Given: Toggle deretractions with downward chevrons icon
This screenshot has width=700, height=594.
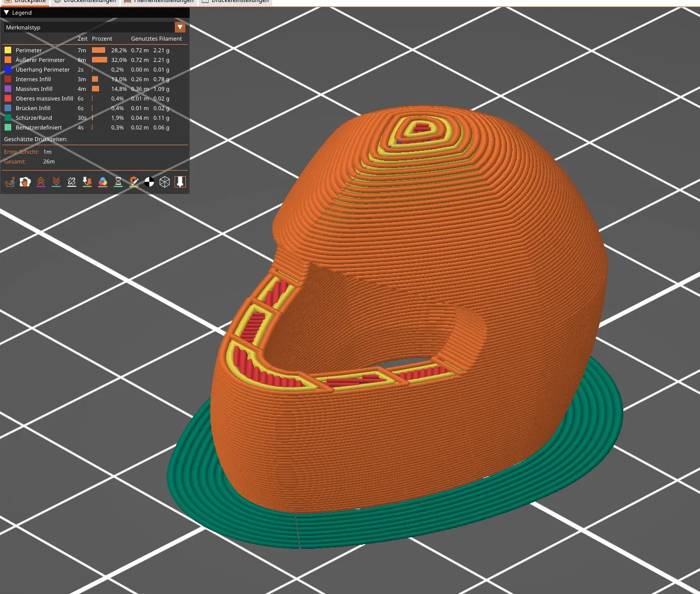Looking at the screenshot, I should (56, 182).
